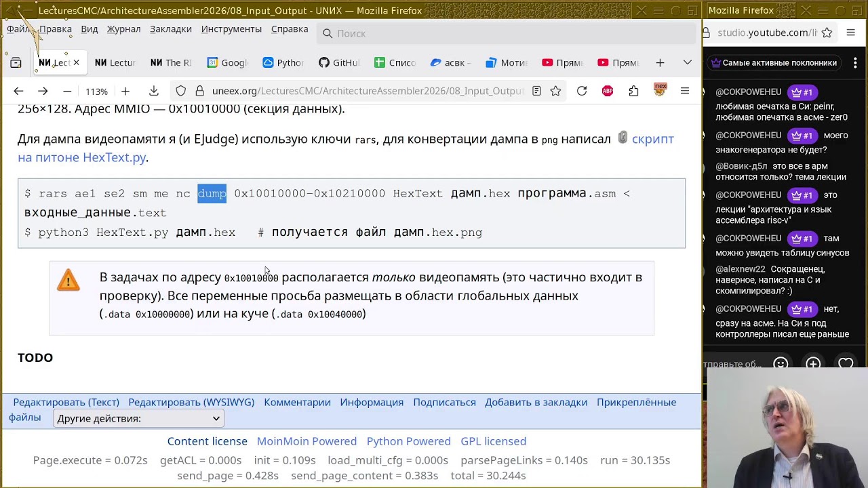Open the Комментарии link
This screenshot has width=868, height=488.
297,402
